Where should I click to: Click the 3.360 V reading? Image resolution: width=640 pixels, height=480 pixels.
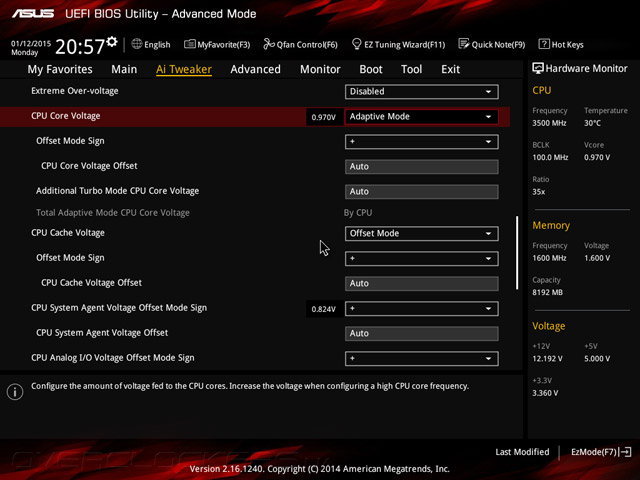coord(545,393)
